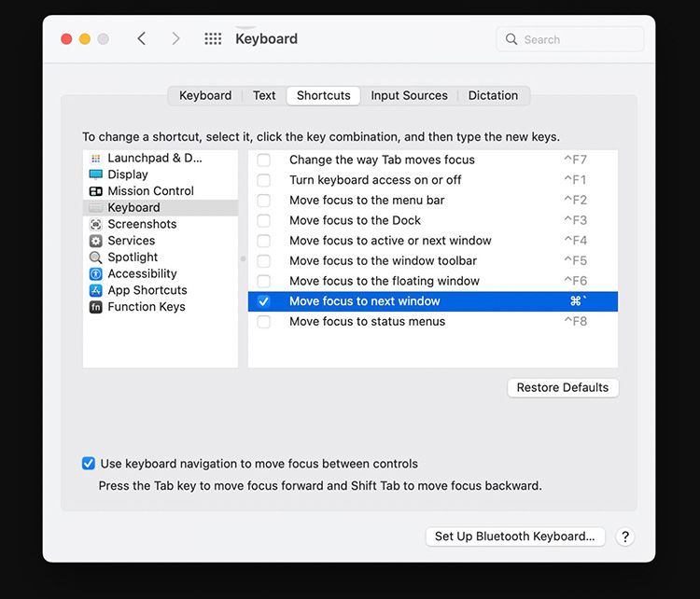Open the Dictation tab

494,95
